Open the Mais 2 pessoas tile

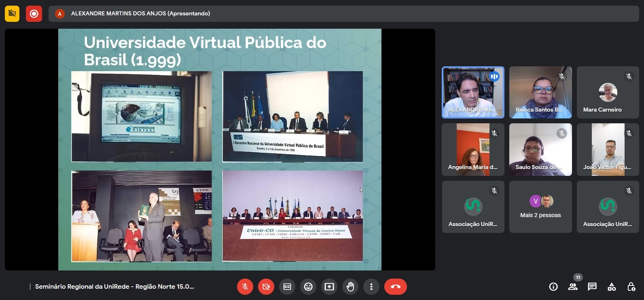pyautogui.click(x=540, y=207)
